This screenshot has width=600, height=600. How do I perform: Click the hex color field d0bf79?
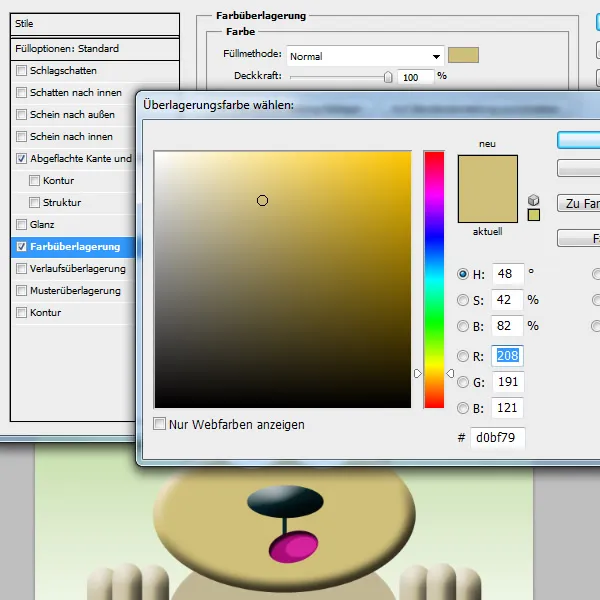tap(497, 438)
